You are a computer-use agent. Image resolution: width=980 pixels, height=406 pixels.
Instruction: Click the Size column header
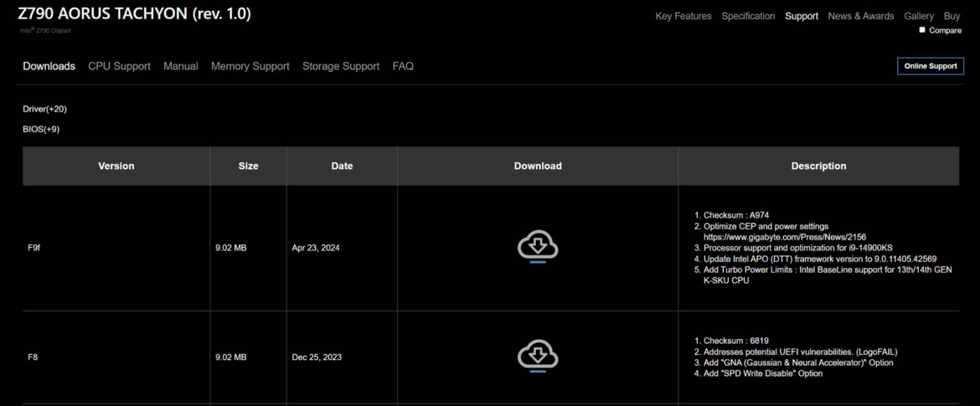pyautogui.click(x=248, y=166)
